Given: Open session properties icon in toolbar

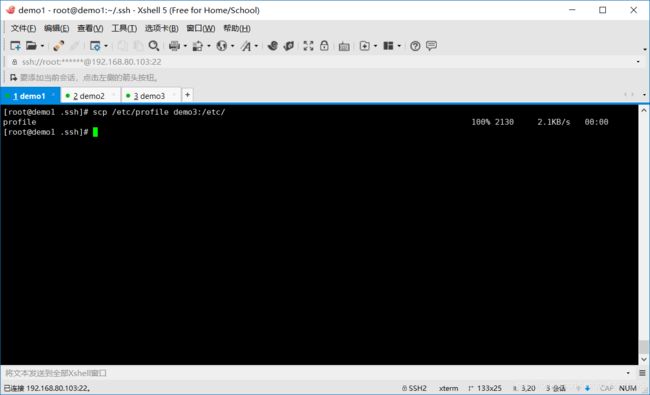Looking at the screenshot, I should pos(95,46).
